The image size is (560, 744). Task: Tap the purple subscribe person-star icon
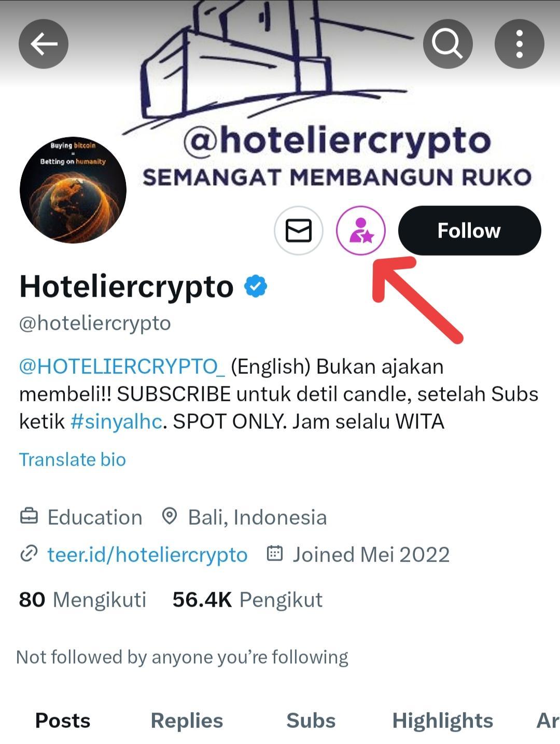click(x=361, y=231)
